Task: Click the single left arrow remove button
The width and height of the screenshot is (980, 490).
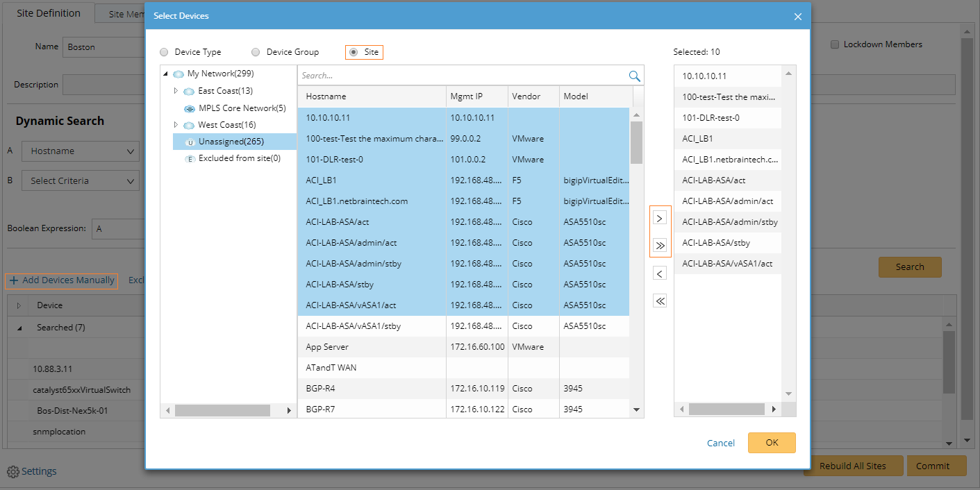Action: [x=660, y=273]
